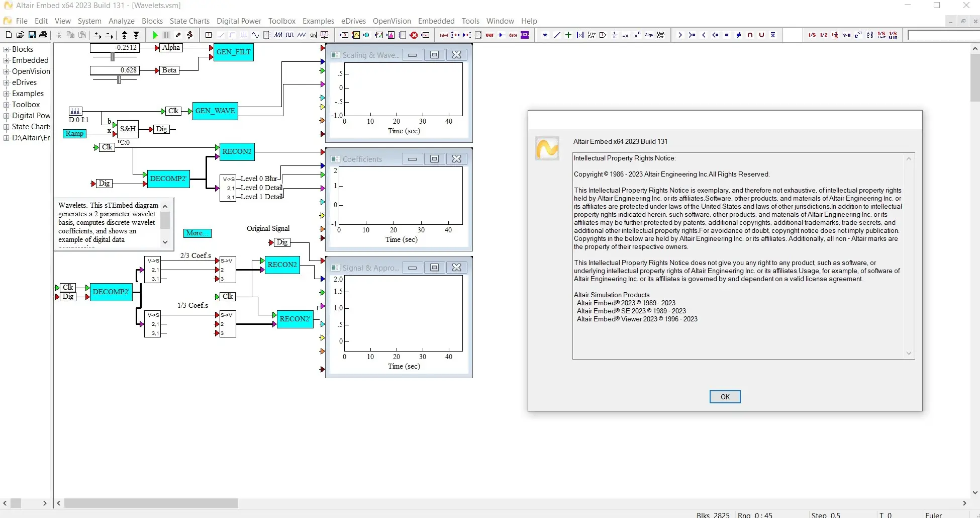Insert a square wave block
Screen dimensions: 980x518
290,35
